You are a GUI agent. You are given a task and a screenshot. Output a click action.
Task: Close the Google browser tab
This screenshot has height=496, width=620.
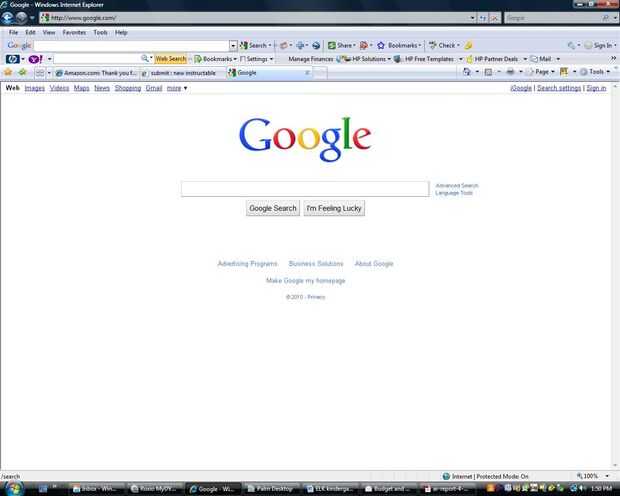tap(307, 73)
